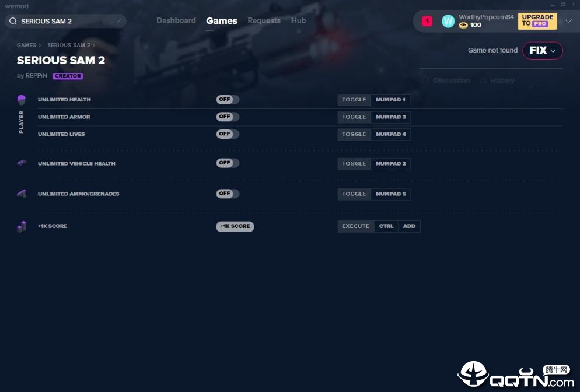Click Upgrade to Pro button
The image size is (580, 392).
click(x=537, y=21)
